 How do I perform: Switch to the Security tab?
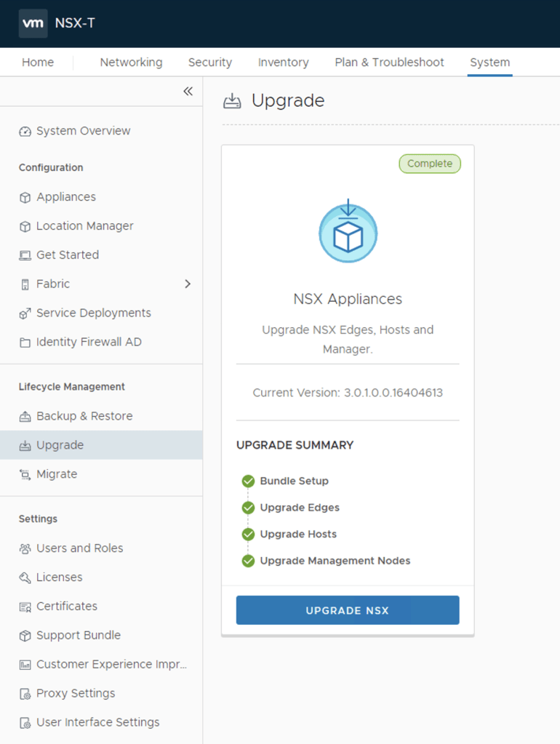(209, 63)
